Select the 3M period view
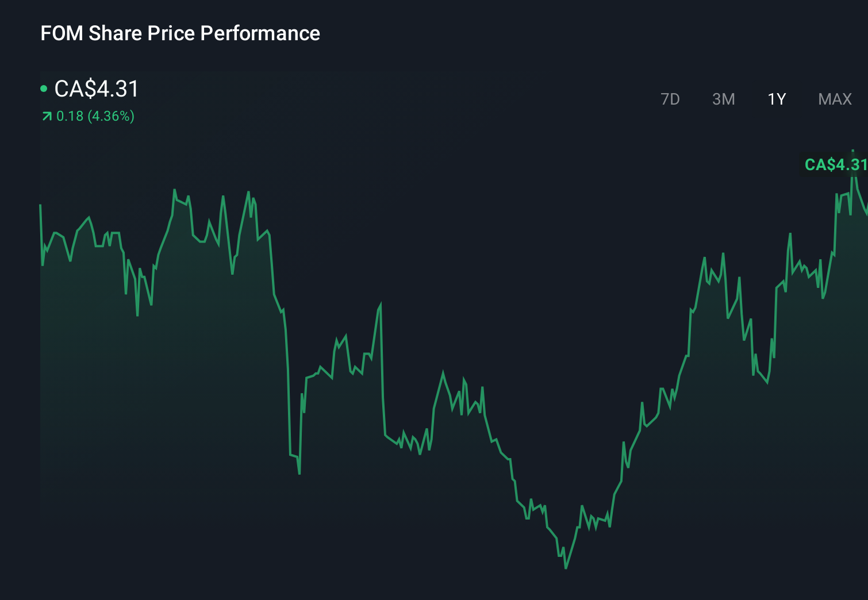The width and height of the screenshot is (868, 600). 724,99
